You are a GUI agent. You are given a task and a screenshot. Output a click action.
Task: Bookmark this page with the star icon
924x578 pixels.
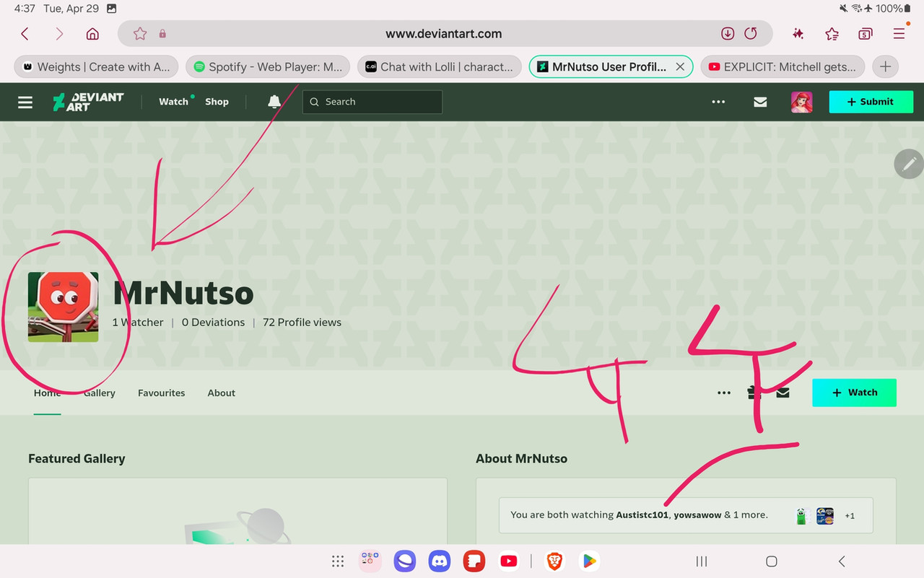click(140, 34)
